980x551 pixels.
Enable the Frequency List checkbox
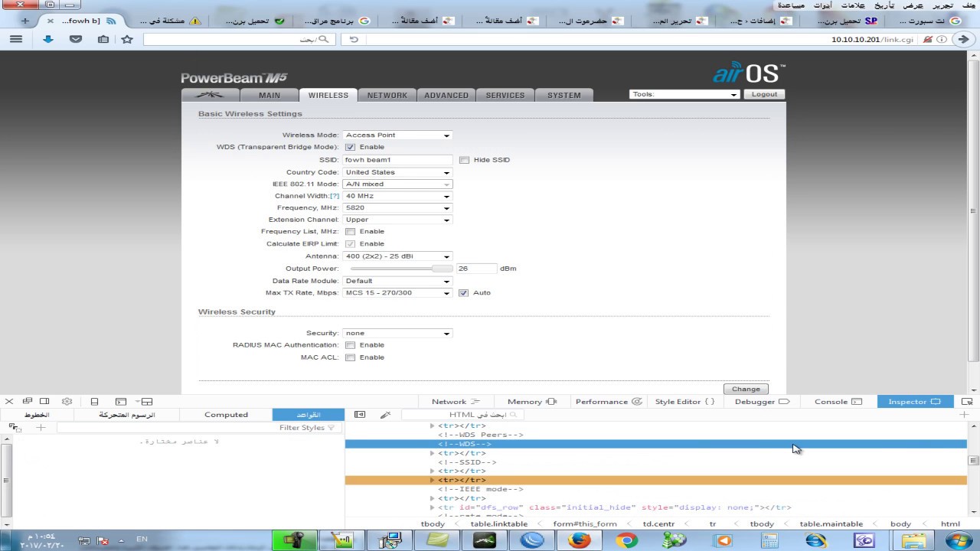click(350, 231)
